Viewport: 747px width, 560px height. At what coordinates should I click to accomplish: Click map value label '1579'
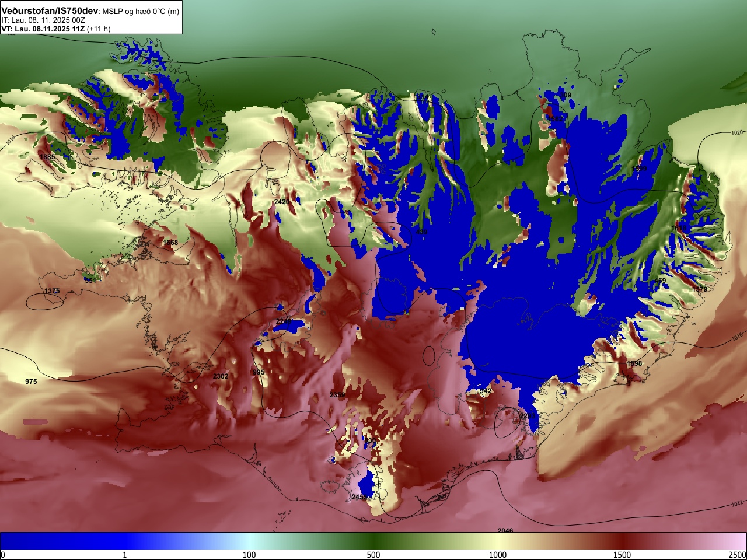click(700, 289)
